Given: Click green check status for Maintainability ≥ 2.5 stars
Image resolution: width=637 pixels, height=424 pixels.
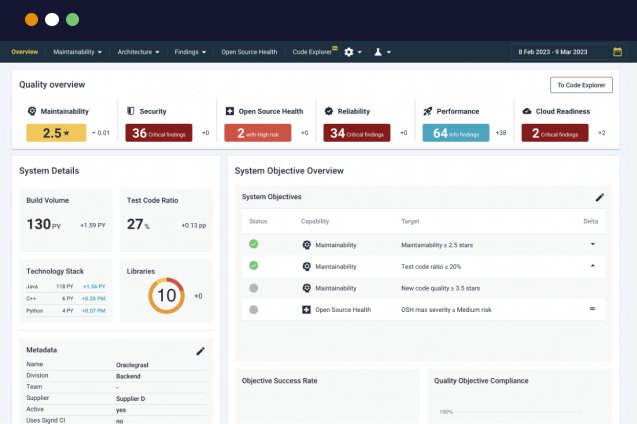Looking at the screenshot, I should (254, 244).
